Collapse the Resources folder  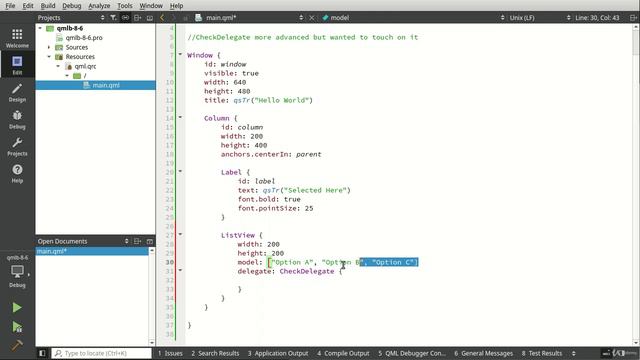click(49, 57)
